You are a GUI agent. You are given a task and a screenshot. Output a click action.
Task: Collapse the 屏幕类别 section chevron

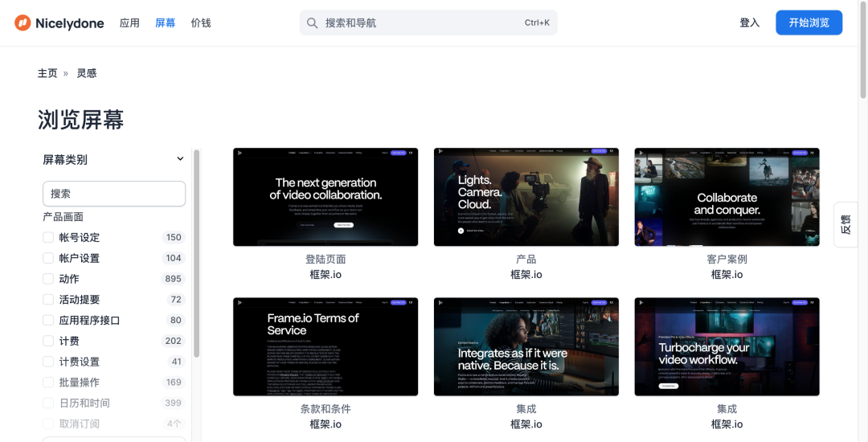(180, 159)
